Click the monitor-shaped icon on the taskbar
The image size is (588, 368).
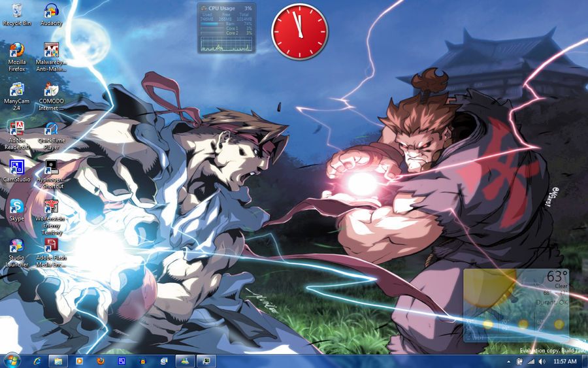pyautogui.click(x=206, y=361)
